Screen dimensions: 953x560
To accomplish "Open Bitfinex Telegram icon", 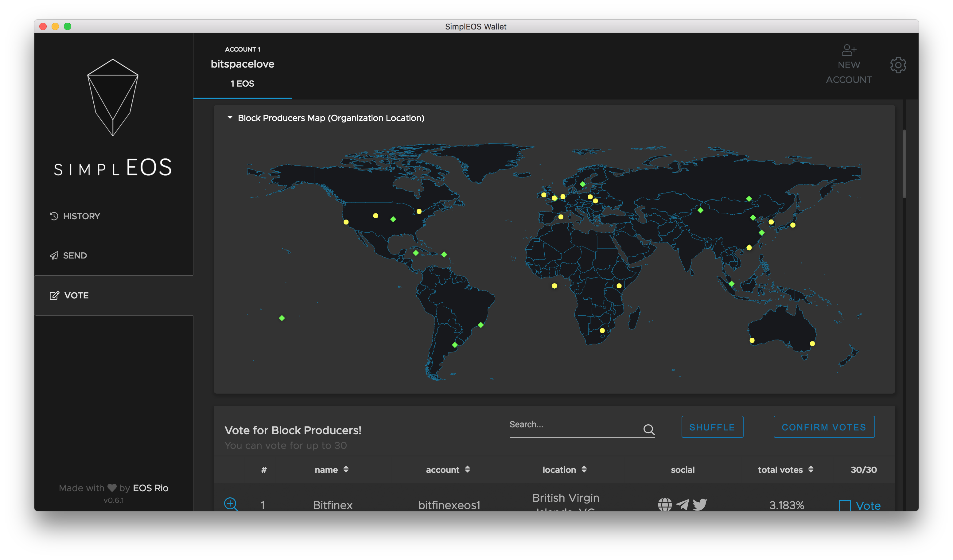I will [x=683, y=504].
